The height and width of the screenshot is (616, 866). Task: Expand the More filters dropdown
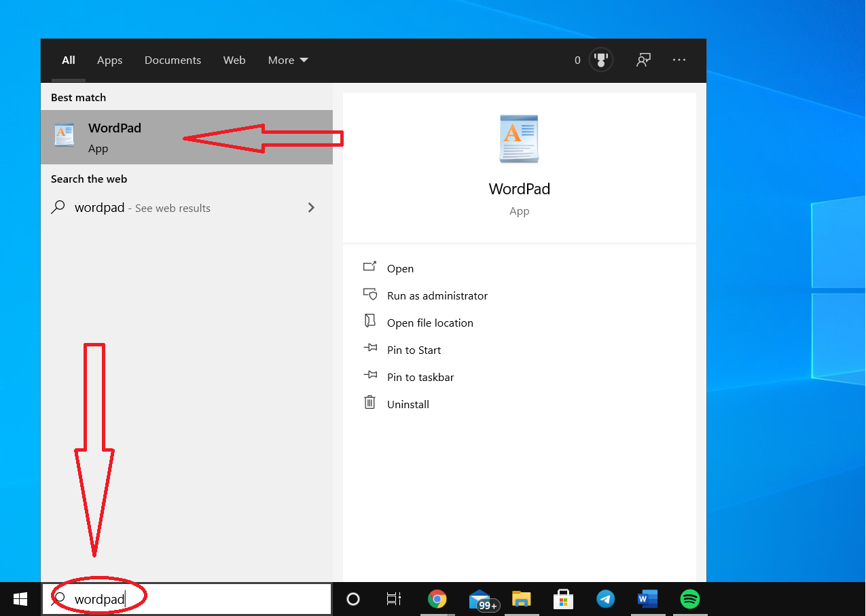coord(288,60)
